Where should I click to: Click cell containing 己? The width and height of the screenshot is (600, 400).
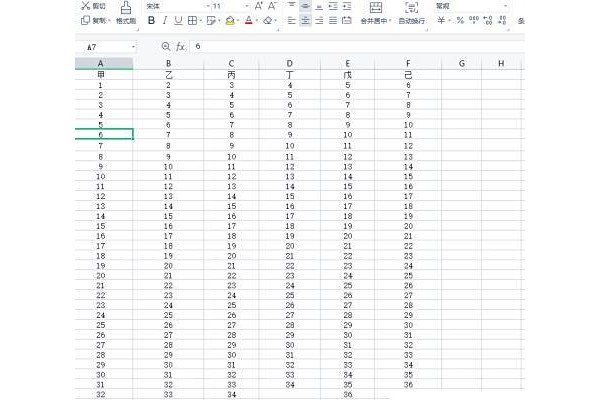click(x=408, y=75)
